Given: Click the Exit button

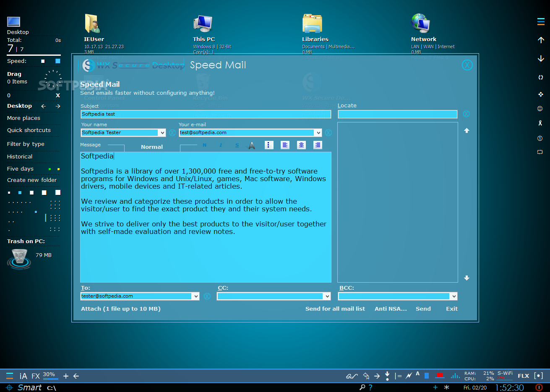Looking at the screenshot, I should tap(452, 309).
